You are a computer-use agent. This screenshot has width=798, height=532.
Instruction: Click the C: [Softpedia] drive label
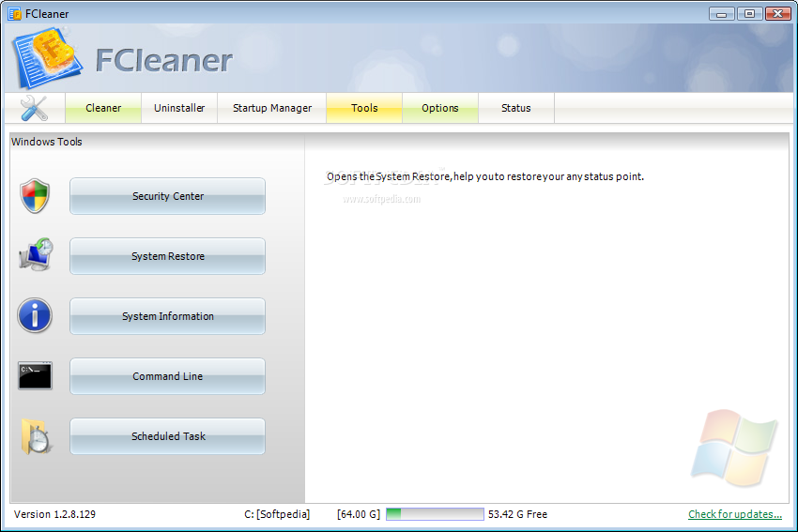[x=277, y=514]
